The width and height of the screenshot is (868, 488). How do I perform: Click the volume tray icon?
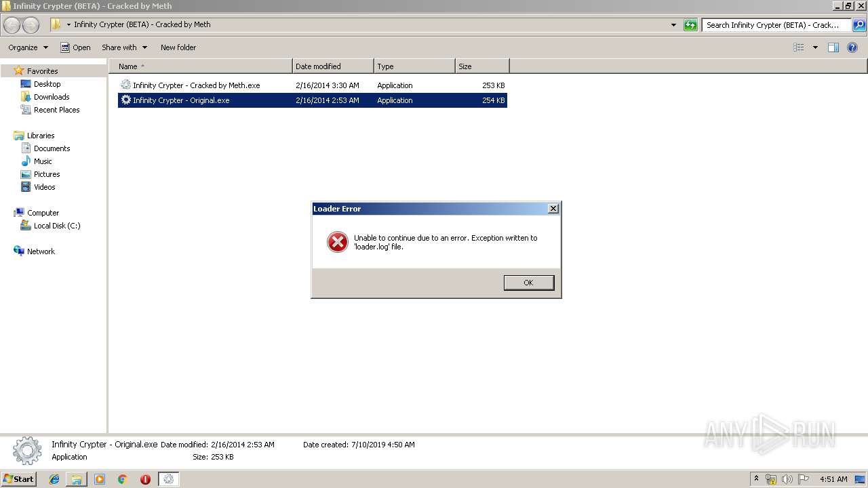click(787, 479)
